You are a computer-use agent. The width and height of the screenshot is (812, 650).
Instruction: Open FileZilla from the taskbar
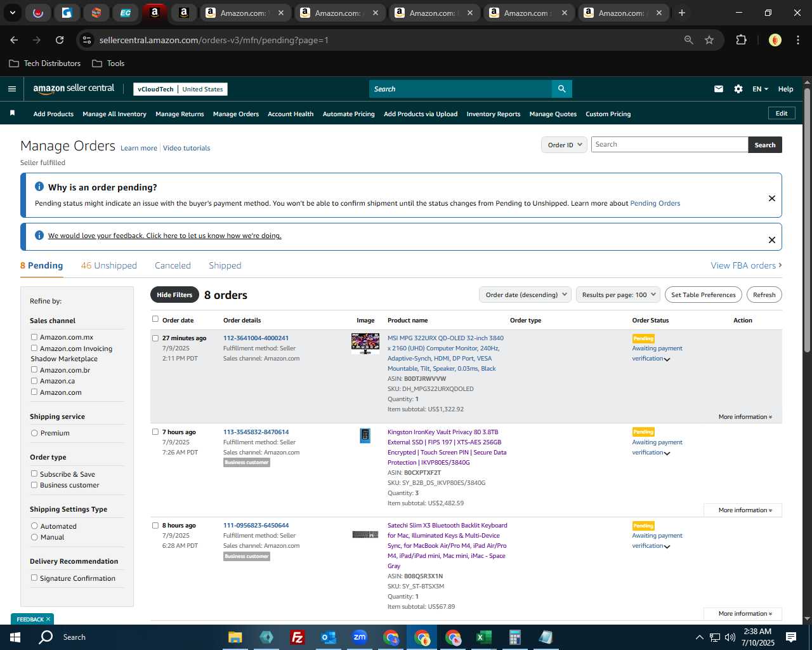click(x=297, y=637)
